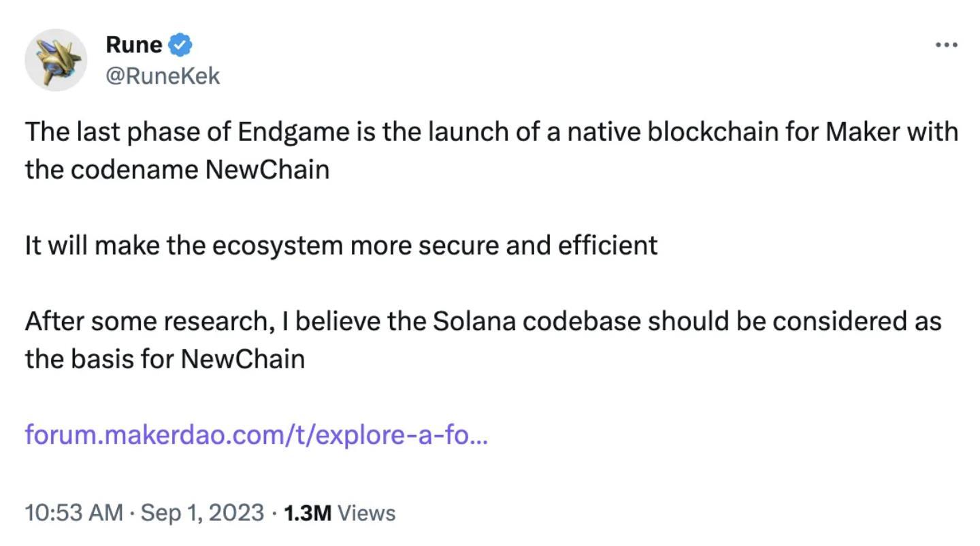
Task: Click the display name Rune
Action: [134, 45]
